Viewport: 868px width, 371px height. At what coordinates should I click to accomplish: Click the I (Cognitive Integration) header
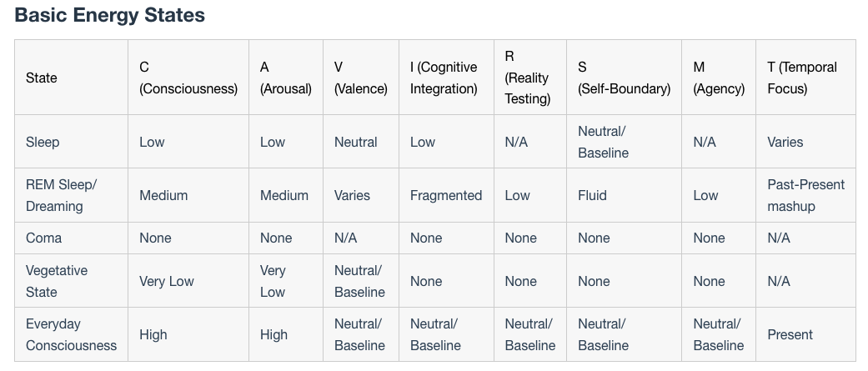[444, 78]
